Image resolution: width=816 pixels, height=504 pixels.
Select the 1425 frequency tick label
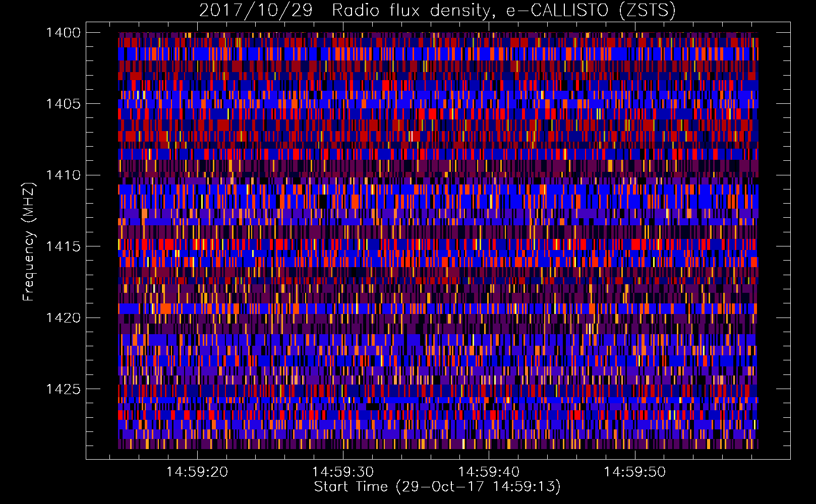tap(63, 389)
